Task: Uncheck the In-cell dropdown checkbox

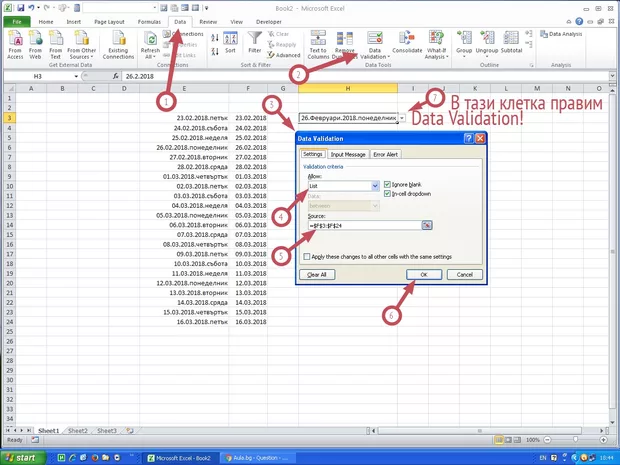Action: point(389,195)
